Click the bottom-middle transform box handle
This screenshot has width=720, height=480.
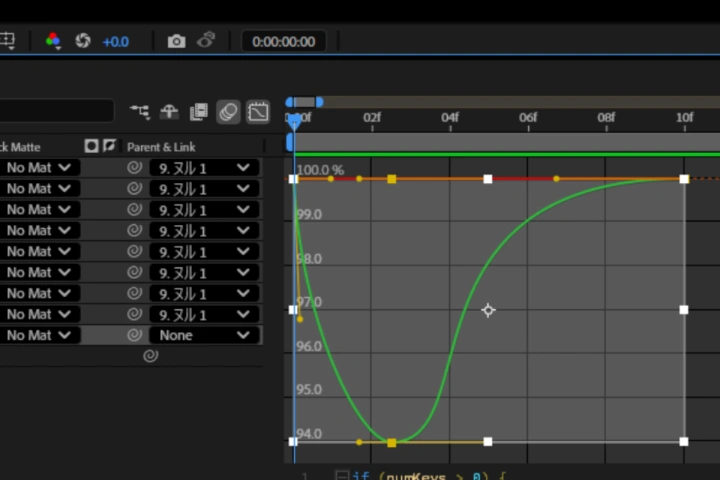click(488, 442)
